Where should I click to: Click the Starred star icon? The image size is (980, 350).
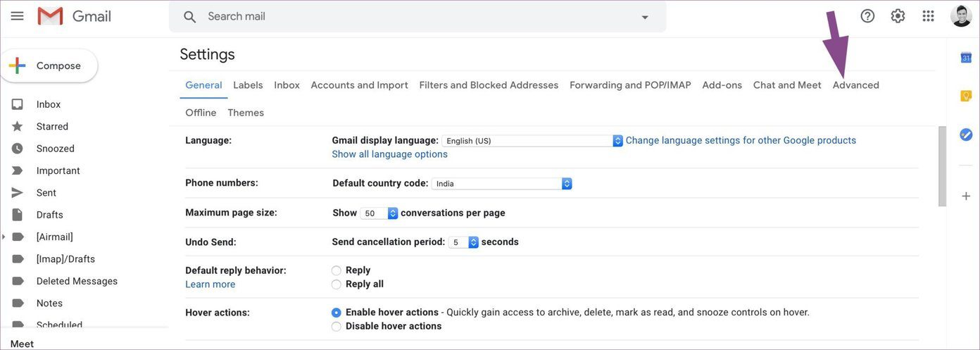[18, 126]
